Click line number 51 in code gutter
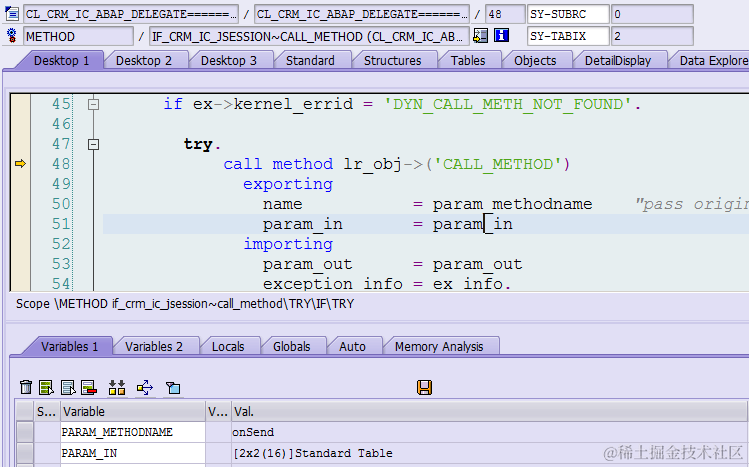 point(61,224)
